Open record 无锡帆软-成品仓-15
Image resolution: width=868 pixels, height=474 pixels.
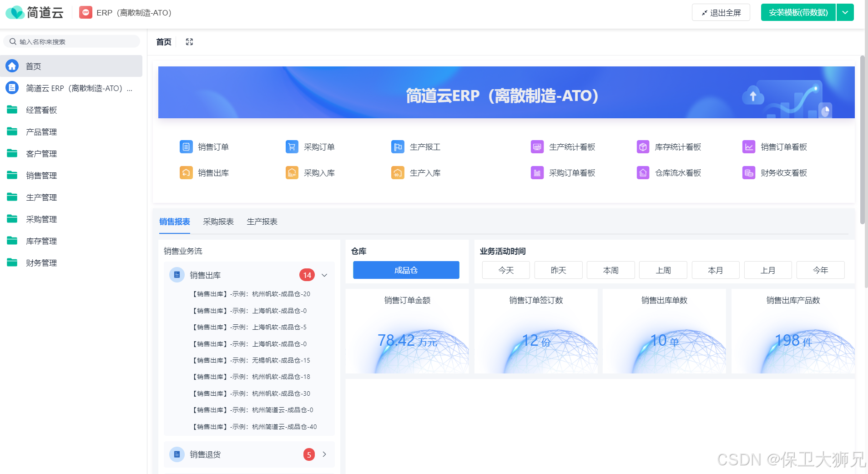point(252,360)
